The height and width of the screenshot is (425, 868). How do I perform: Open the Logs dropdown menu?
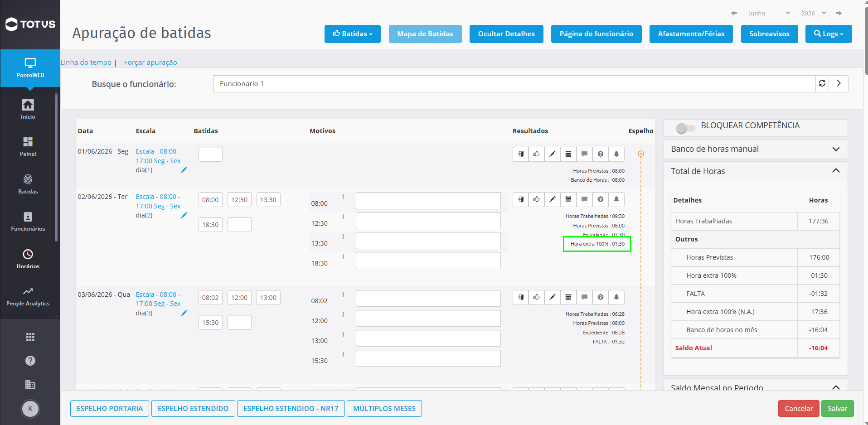[829, 34]
